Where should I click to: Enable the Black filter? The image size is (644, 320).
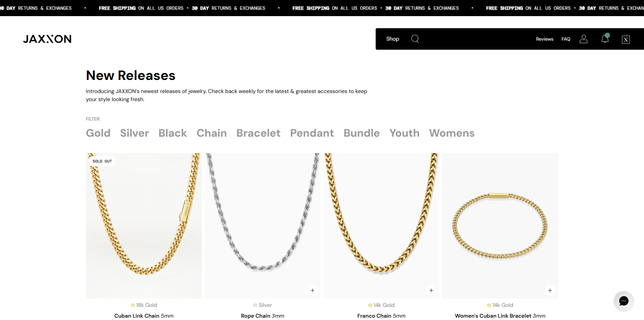click(x=172, y=133)
